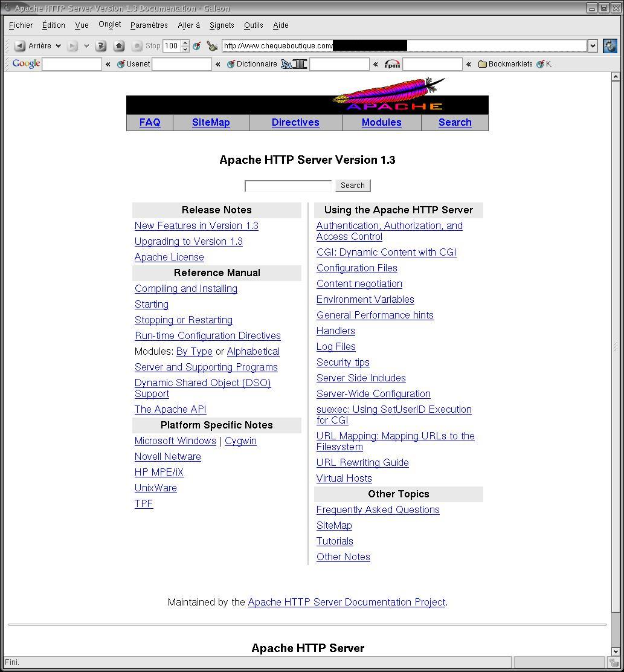
Task: Collapse the chevron before Bookmarklets
Action: 469,64
